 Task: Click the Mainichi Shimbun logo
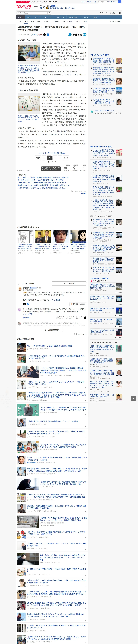77,35
